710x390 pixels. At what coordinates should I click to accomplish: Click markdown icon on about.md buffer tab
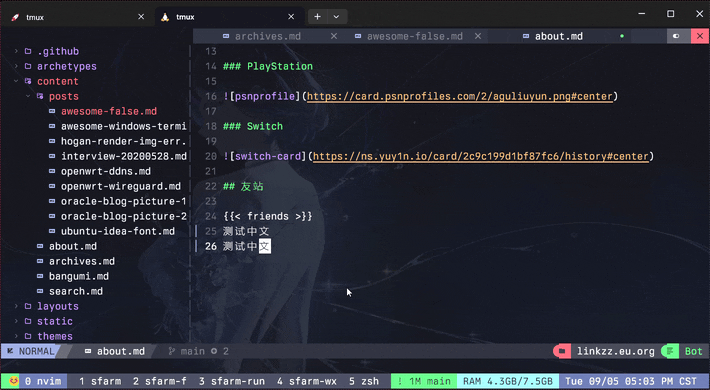tap(526, 36)
